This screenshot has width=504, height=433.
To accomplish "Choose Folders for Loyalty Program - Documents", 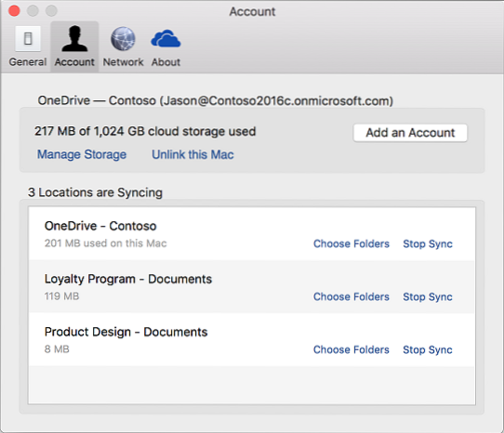I will 351,296.
